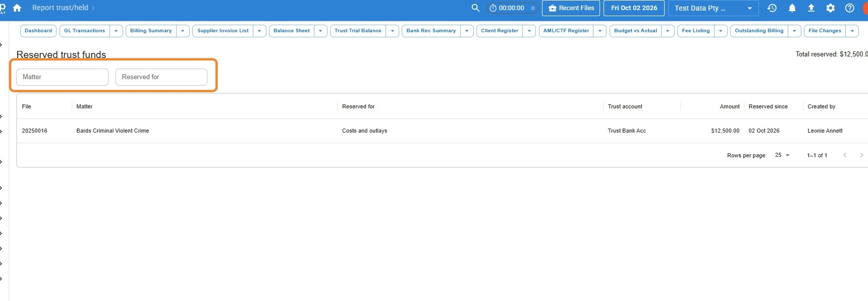Image resolution: width=868 pixels, height=301 pixels.
Task: Click the Matter filter field
Action: (x=63, y=77)
